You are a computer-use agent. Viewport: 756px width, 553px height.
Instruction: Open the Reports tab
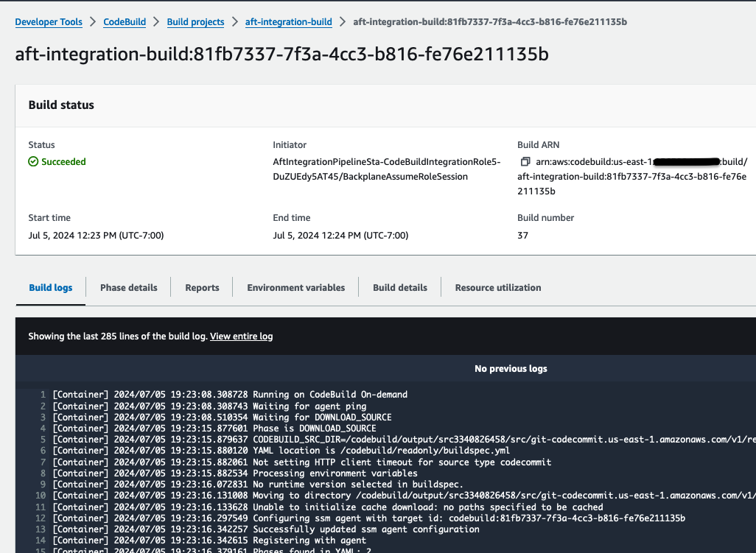(201, 287)
